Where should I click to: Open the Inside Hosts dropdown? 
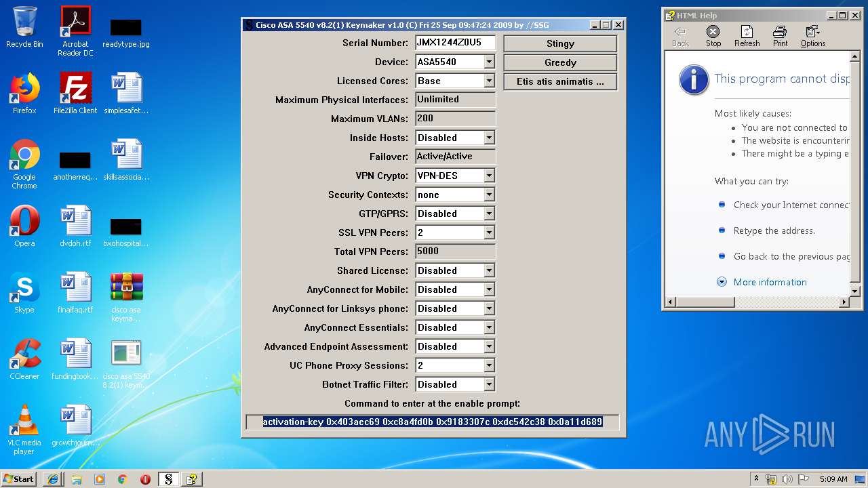pyautogui.click(x=489, y=138)
